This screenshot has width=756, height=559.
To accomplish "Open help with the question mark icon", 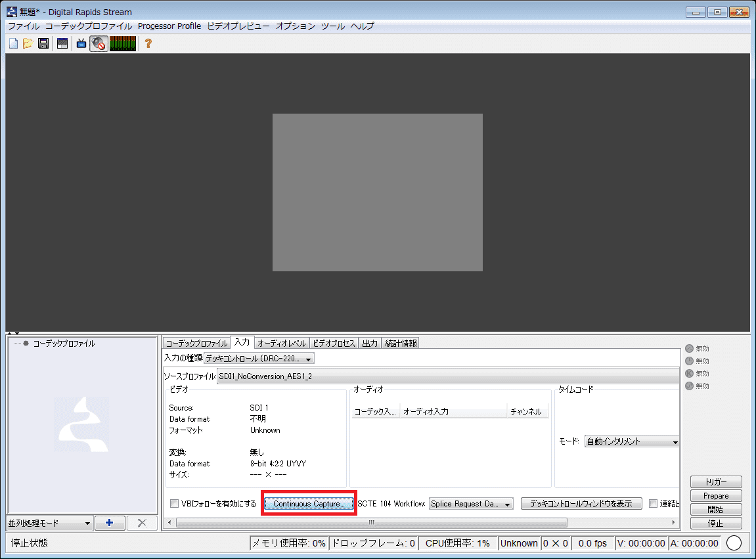I will tap(148, 44).
